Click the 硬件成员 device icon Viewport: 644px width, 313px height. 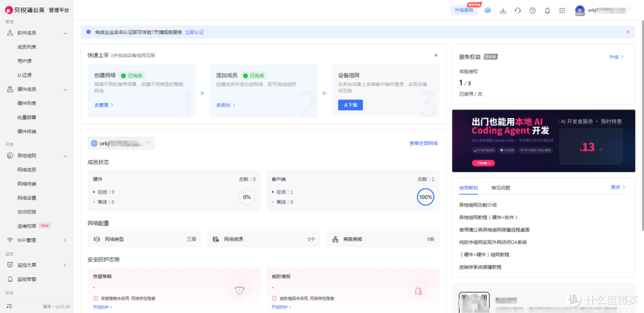click(10, 89)
